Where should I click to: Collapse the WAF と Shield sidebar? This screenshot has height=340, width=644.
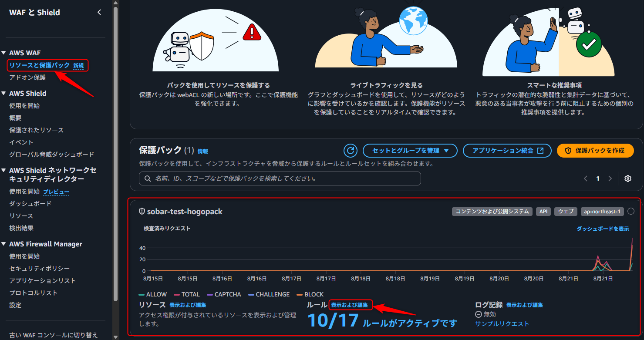(x=99, y=13)
